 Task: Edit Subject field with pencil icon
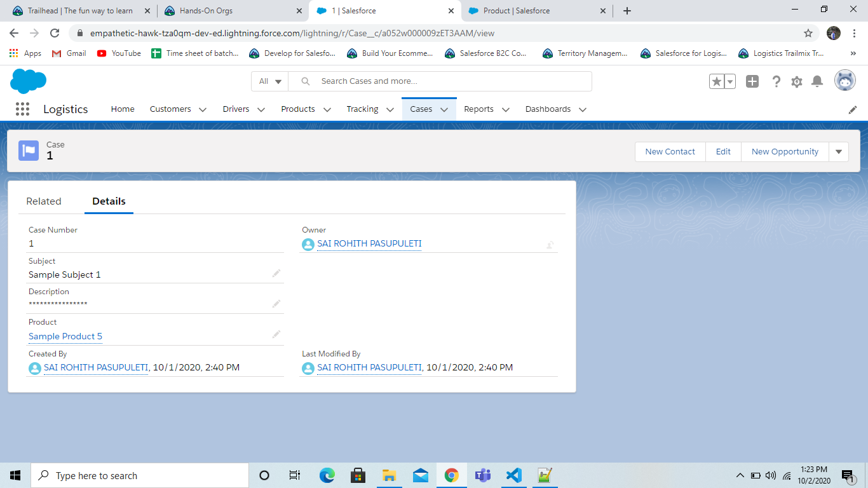click(x=276, y=273)
